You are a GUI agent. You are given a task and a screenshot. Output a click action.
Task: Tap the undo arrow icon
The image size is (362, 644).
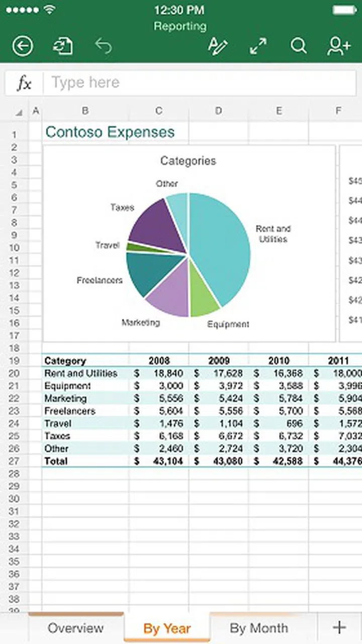pyautogui.click(x=104, y=46)
